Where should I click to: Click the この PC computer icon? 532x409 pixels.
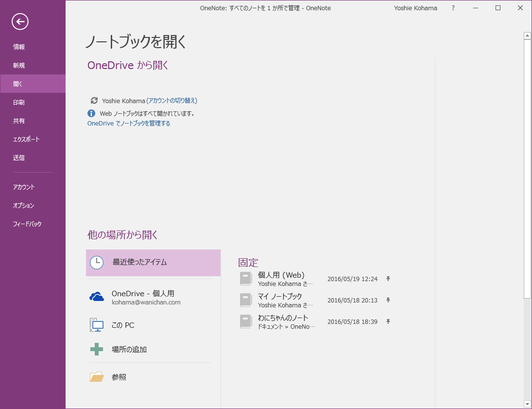(x=97, y=325)
